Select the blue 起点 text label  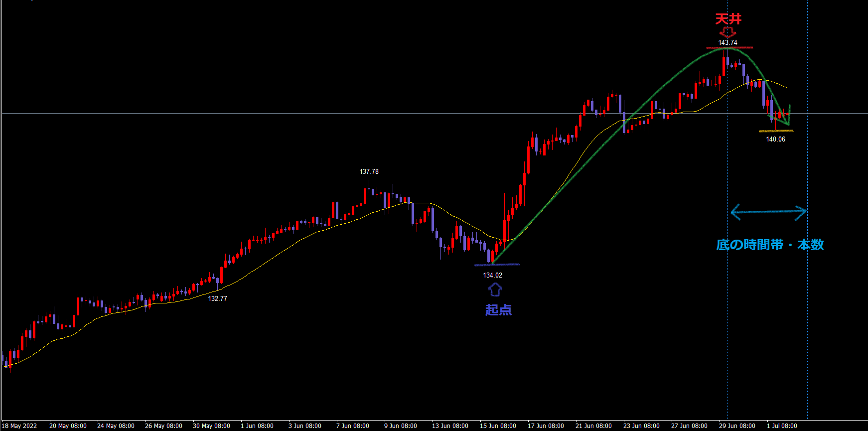pos(498,310)
